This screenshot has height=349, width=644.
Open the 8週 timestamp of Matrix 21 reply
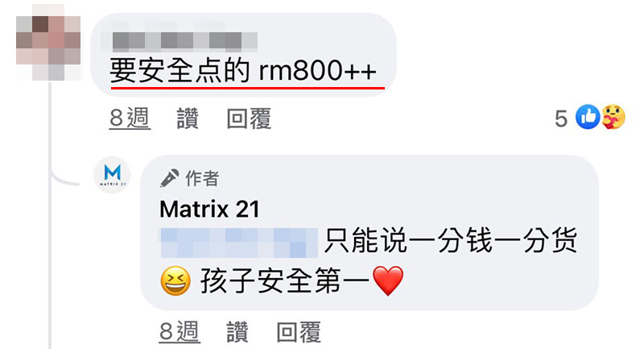tap(180, 332)
